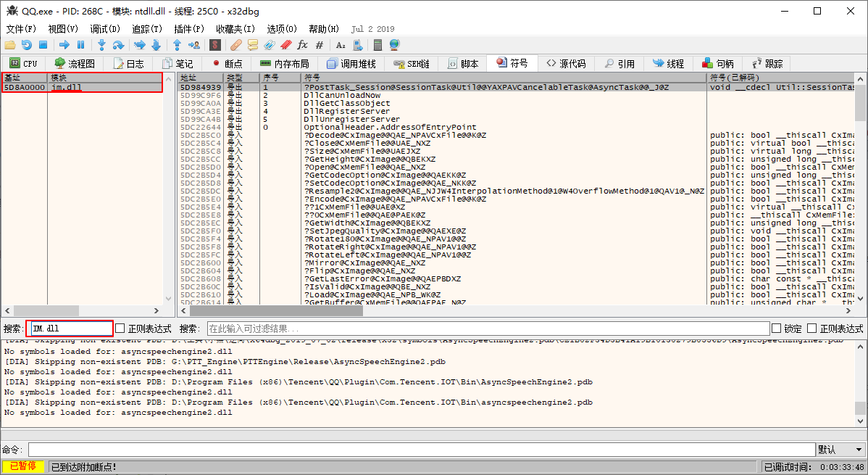Click the restart debugging icon
Image resolution: width=868 pixels, height=475 pixels.
point(26,45)
